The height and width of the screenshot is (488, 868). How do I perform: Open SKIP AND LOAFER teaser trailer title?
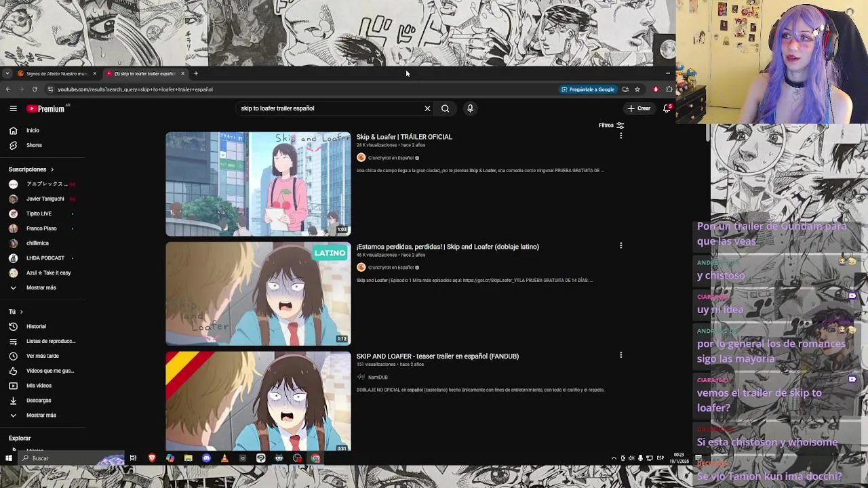tap(437, 356)
